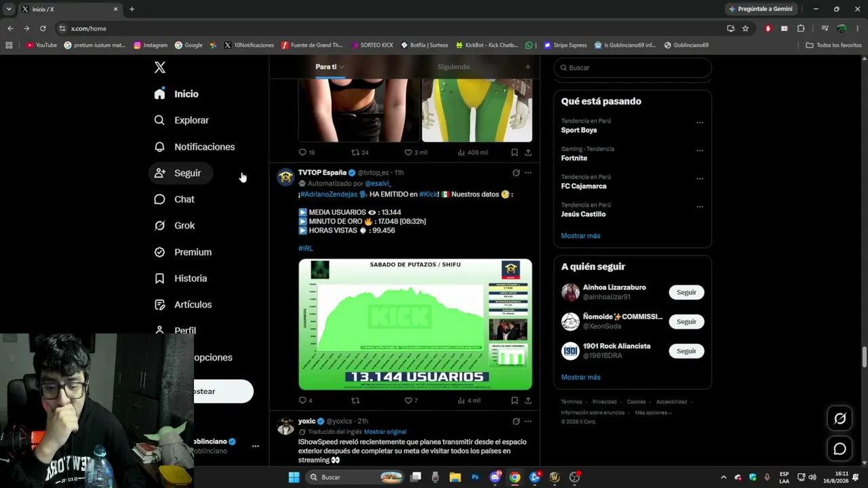This screenshot has height=488, width=868.
Task: Like the TVTOP España post
Action: (x=408, y=401)
